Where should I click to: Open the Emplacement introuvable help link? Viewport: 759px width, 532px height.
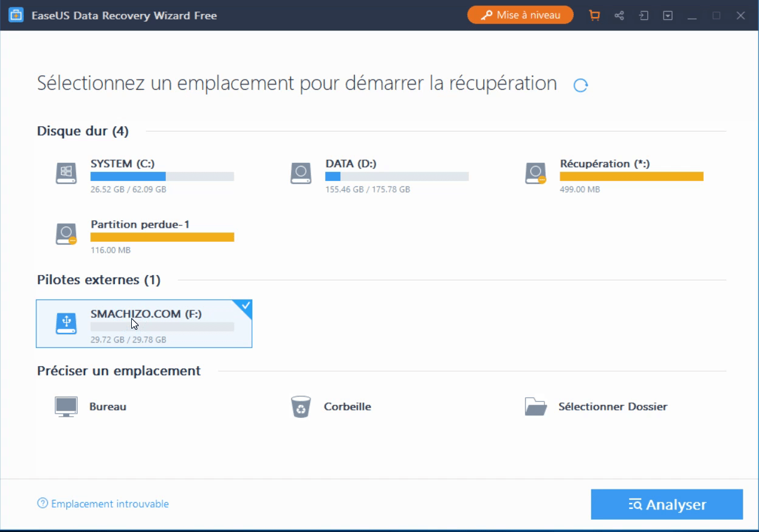click(x=103, y=503)
